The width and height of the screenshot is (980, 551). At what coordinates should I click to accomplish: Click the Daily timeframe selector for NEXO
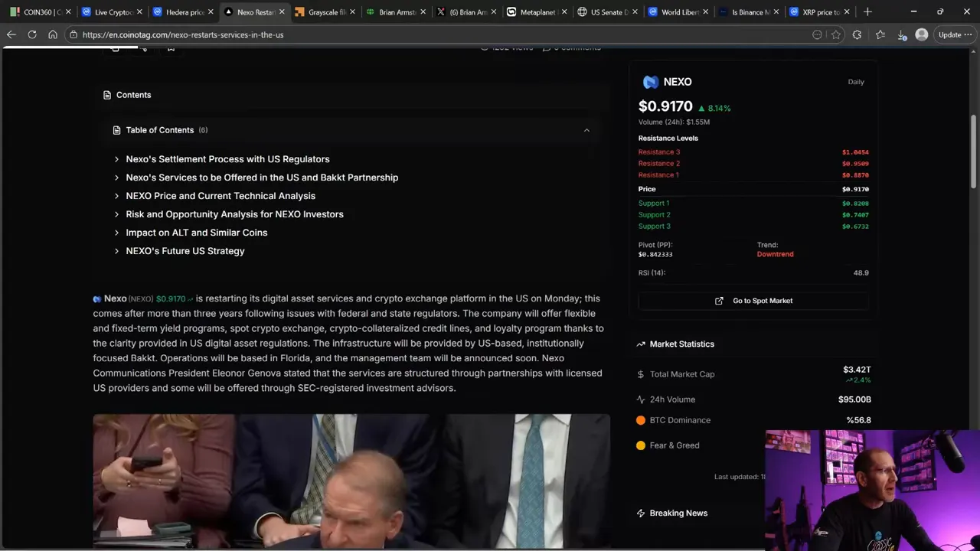(x=856, y=81)
